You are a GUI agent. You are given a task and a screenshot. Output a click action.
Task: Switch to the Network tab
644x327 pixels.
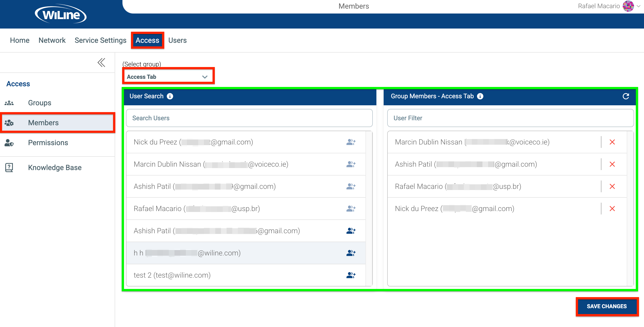coord(52,40)
